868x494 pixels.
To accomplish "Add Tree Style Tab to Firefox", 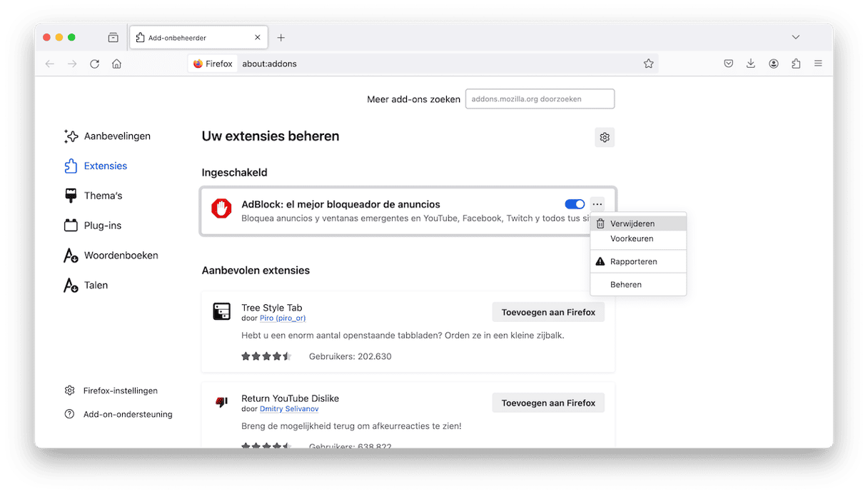I will coord(548,312).
